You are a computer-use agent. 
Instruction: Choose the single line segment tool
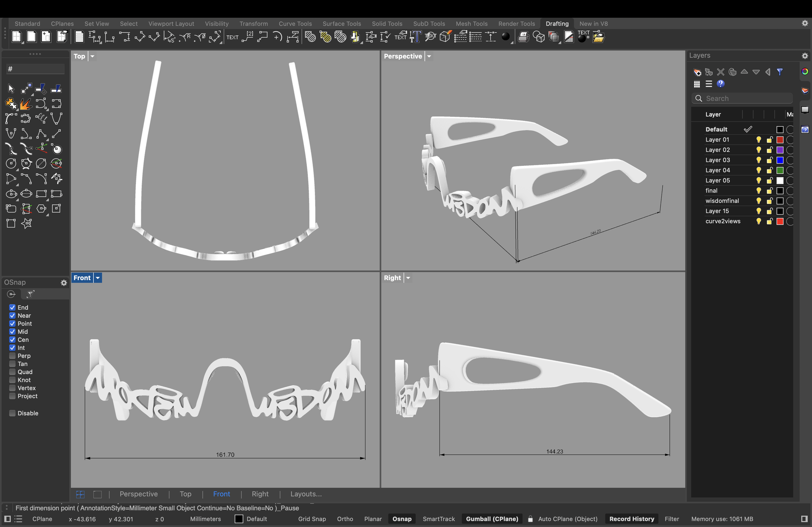(57, 134)
